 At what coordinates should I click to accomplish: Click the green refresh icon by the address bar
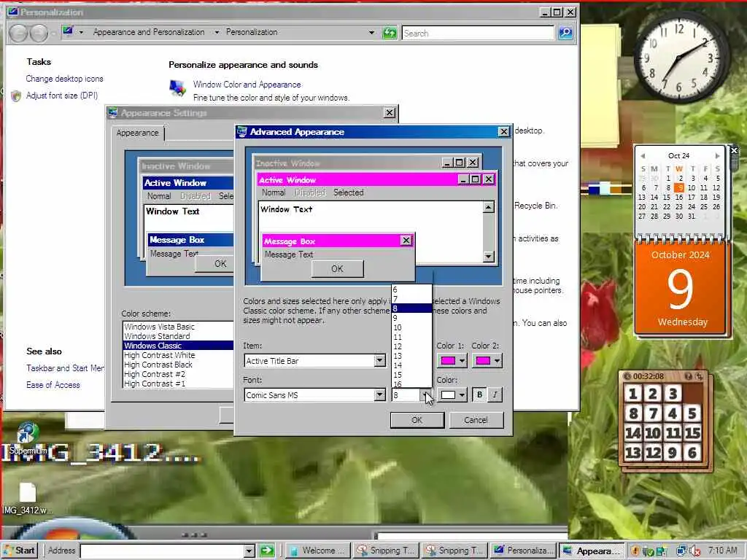pos(390,33)
